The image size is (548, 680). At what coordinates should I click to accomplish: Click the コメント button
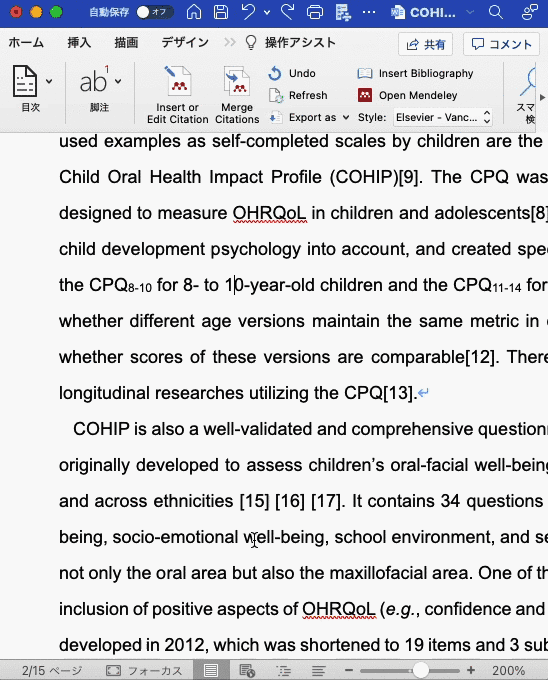[x=501, y=44]
